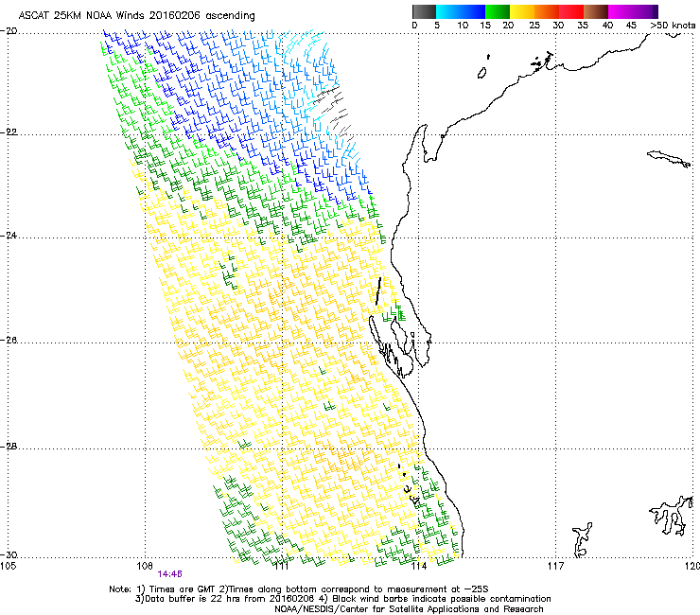
Task: Click the '117' longitude axis label
Action: coord(556,567)
